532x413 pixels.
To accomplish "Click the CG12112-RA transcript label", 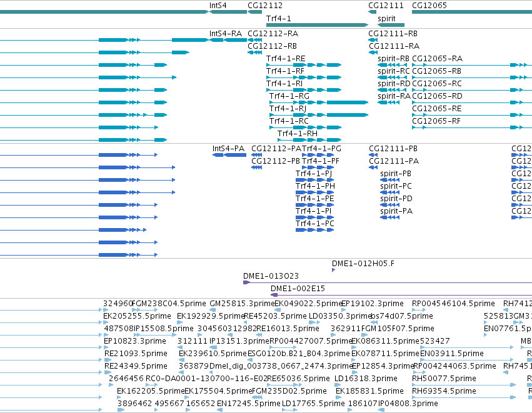I will click(273, 34).
